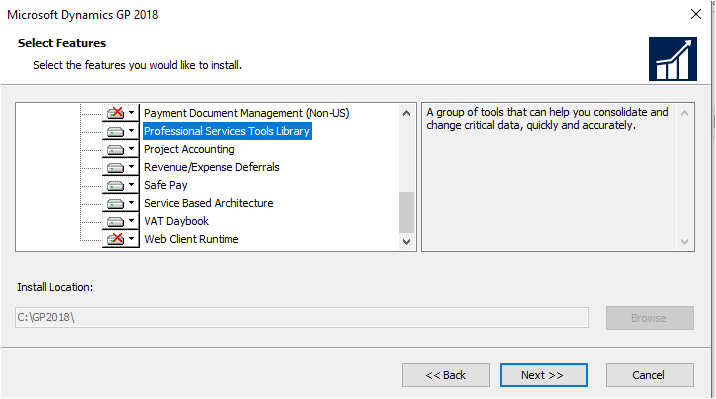Open install-state dropdown for Professional Services Tools Library
This screenshot has height=399, width=716.
(121, 131)
